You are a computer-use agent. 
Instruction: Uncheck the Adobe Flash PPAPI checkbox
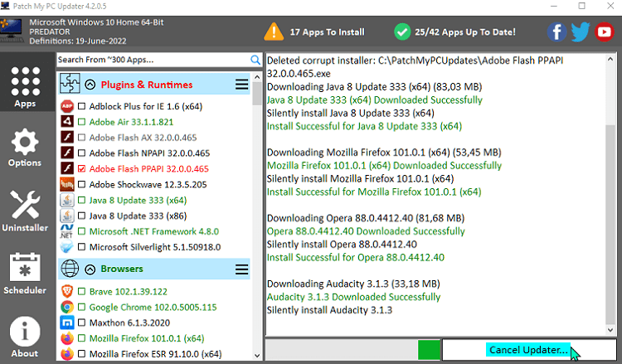(82, 168)
